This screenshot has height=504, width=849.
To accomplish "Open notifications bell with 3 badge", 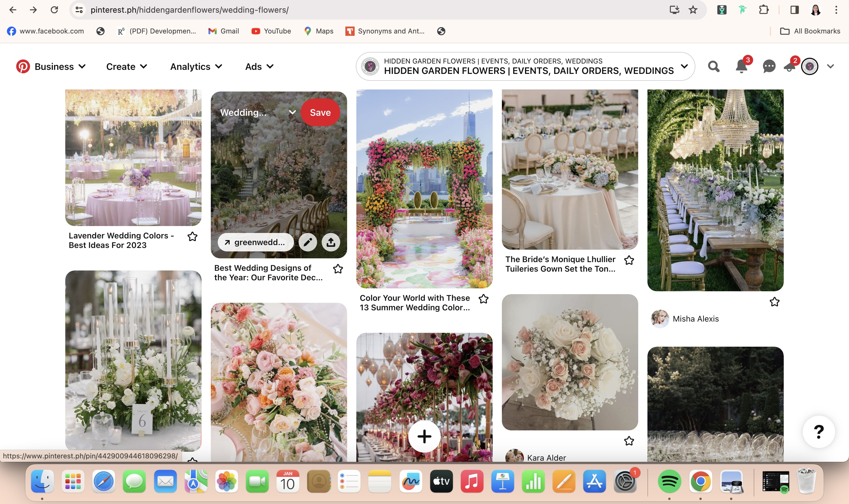I will (x=741, y=66).
